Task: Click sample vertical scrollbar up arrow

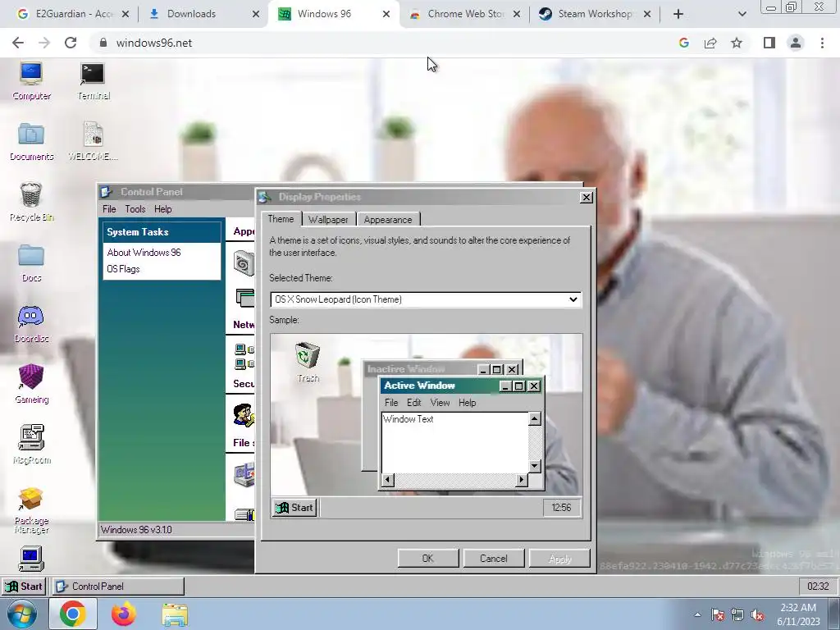Action: click(x=535, y=419)
